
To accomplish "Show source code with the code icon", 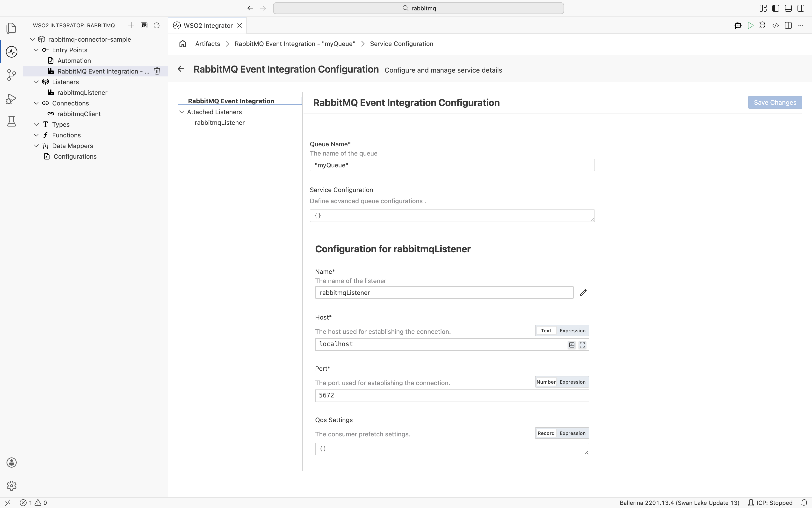I will (776, 25).
